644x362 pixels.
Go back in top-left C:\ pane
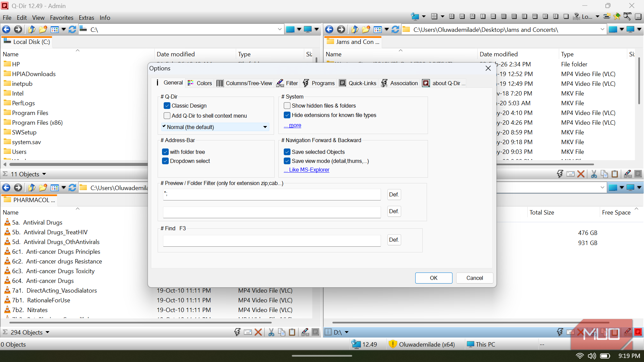click(x=6, y=29)
